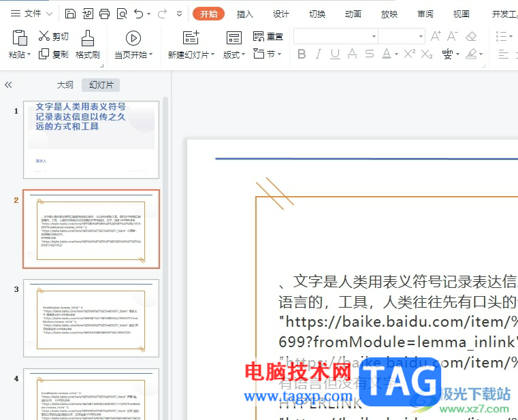Click the baike.baidu.com URL text line
The width and height of the screenshot is (518, 420).
(x=398, y=322)
